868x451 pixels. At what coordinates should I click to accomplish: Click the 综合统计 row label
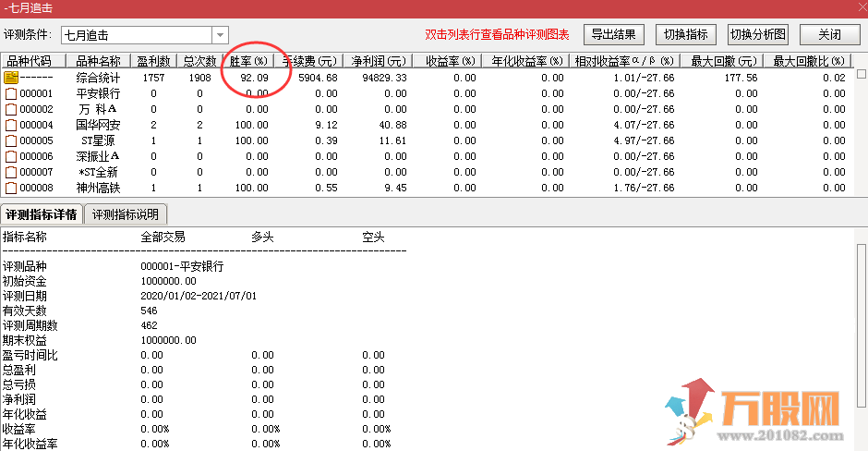point(98,78)
